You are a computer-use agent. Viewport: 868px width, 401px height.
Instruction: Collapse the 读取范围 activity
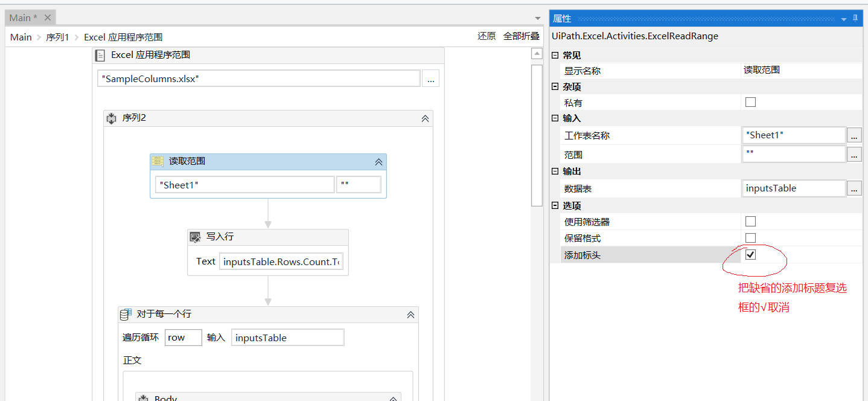click(378, 162)
